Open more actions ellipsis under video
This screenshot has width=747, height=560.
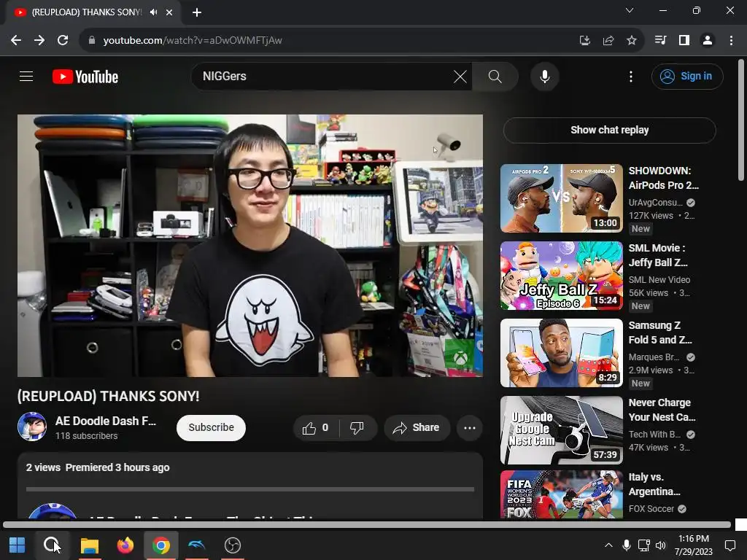(470, 427)
